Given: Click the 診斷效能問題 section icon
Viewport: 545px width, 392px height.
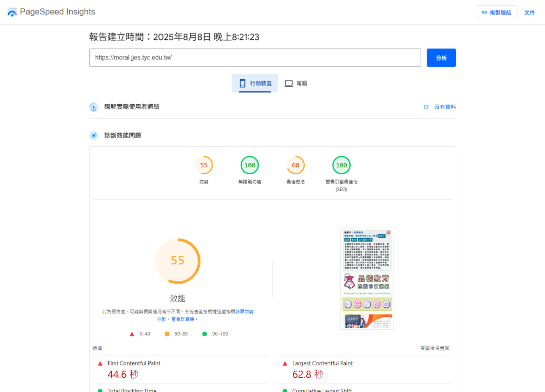Looking at the screenshot, I should pos(94,135).
